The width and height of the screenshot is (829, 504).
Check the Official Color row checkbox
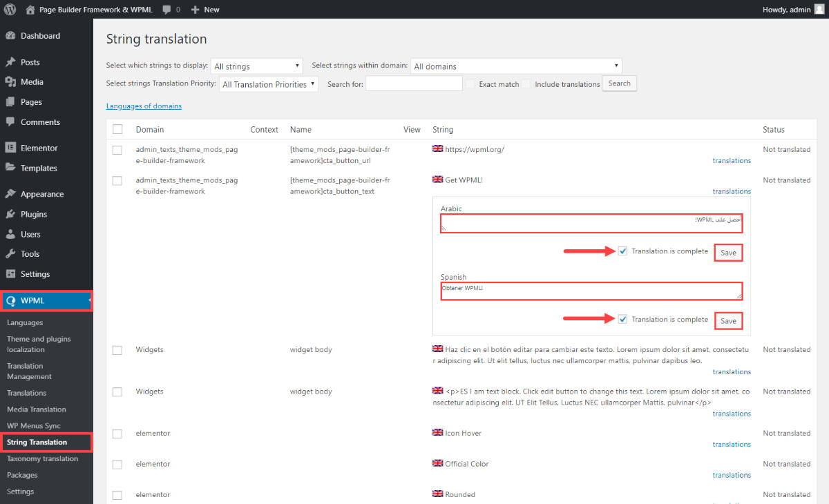(117, 464)
